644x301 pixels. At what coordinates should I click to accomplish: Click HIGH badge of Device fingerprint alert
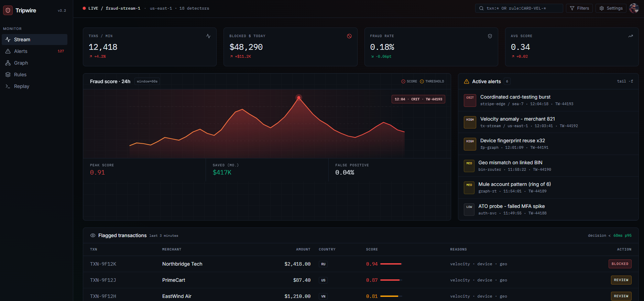[x=470, y=144]
